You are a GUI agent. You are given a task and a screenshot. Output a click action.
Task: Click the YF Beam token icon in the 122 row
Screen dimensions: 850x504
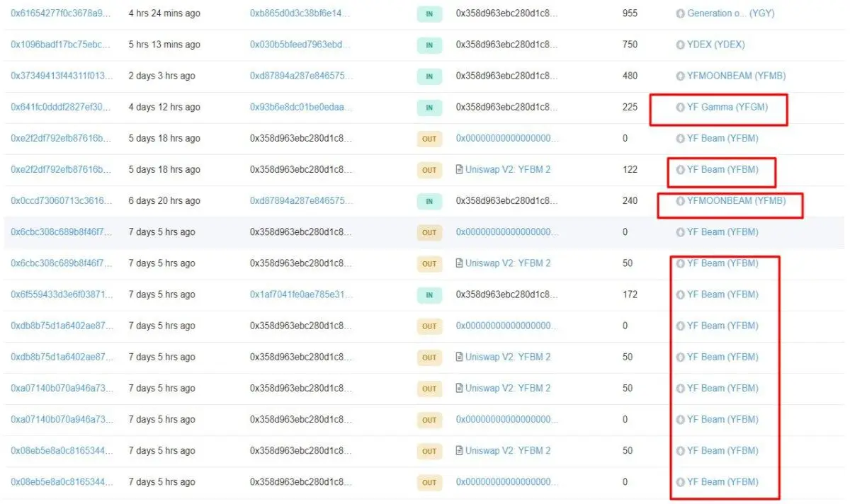(x=681, y=169)
